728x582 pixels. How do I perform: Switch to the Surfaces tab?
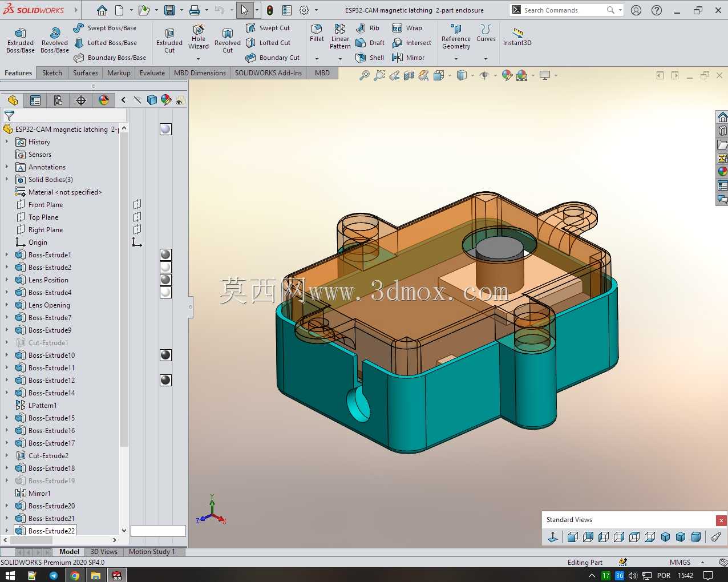click(86, 73)
